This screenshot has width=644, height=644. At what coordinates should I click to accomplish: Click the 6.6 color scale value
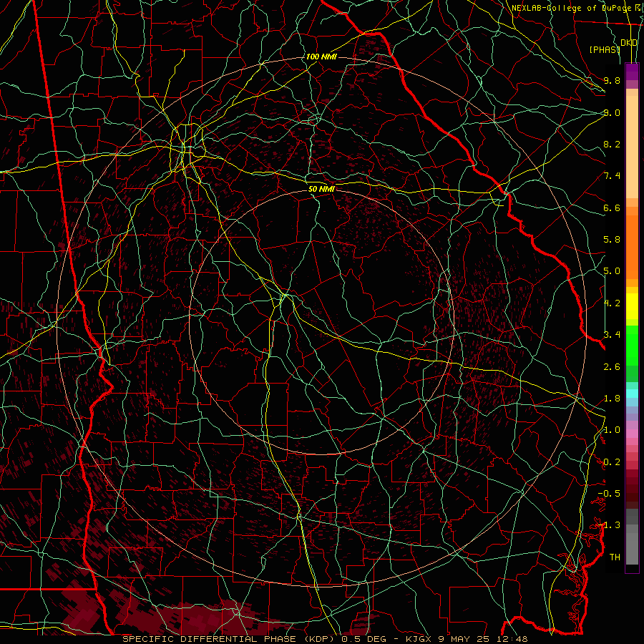[x=612, y=208]
